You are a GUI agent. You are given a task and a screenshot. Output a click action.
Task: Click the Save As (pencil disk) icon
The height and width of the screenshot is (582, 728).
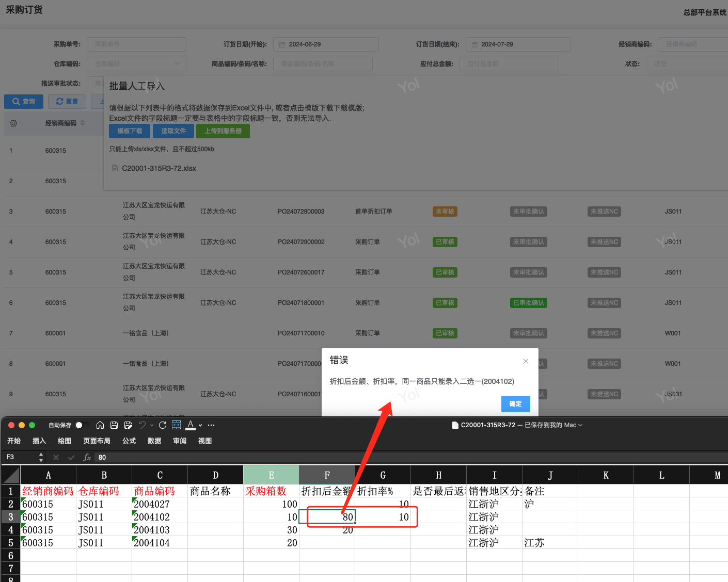(128, 425)
